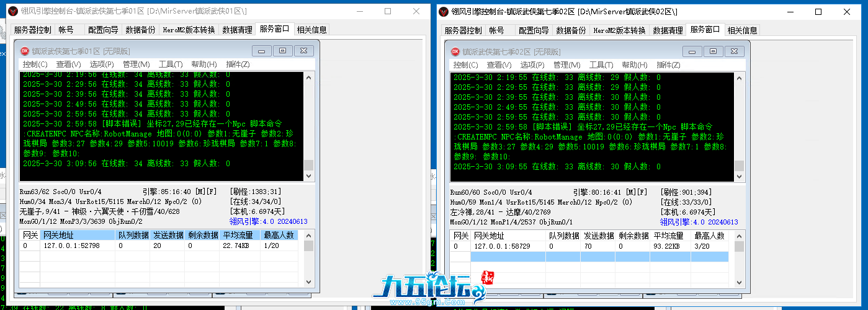Click the DX icon of 镇派武侠第七季01区 window
This screenshot has height=310, width=868.
coord(25,51)
